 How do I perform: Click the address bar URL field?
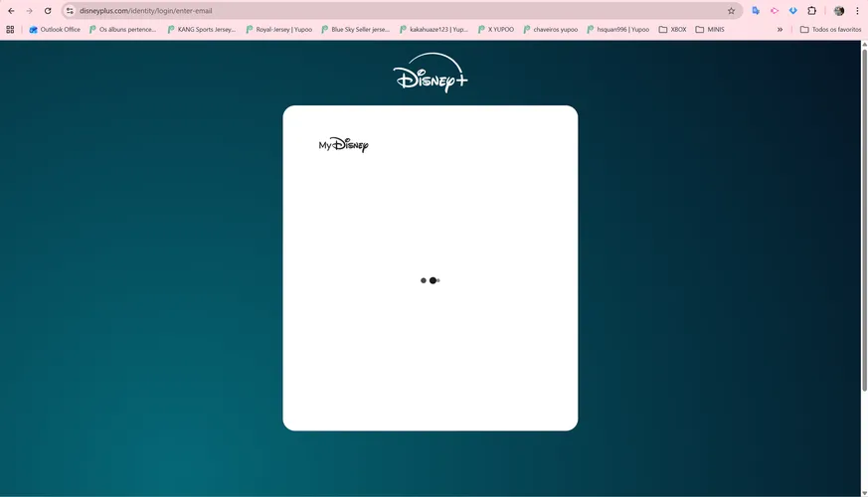click(x=399, y=11)
